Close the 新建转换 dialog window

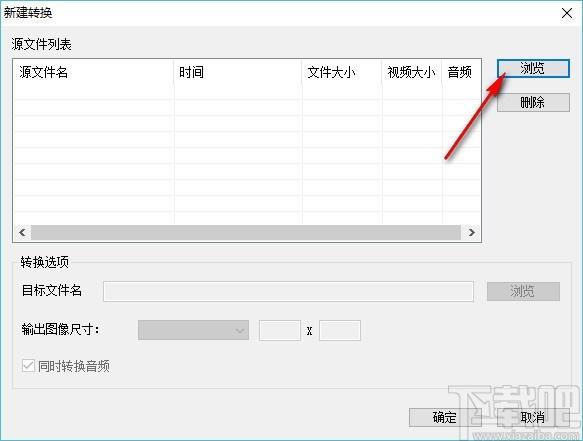pos(567,13)
